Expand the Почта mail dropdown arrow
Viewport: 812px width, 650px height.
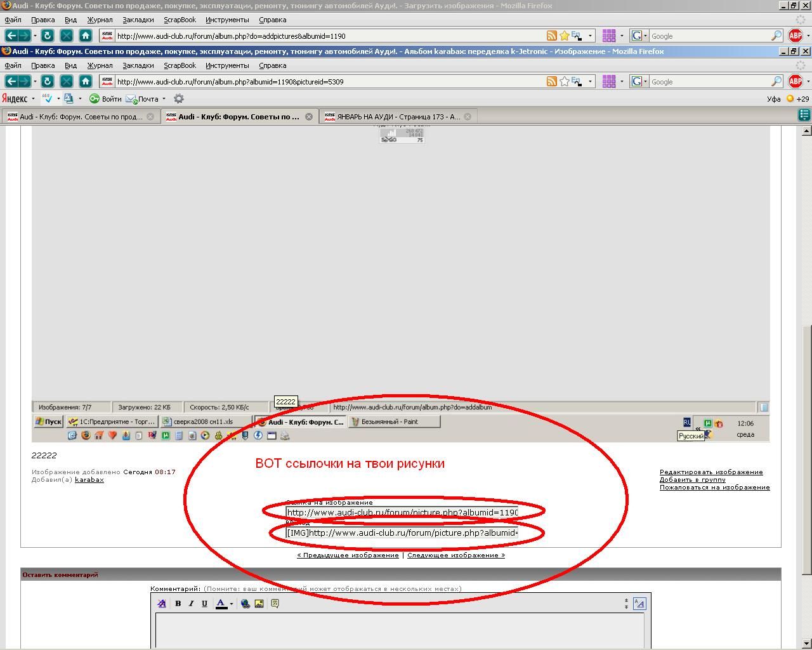(164, 98)
